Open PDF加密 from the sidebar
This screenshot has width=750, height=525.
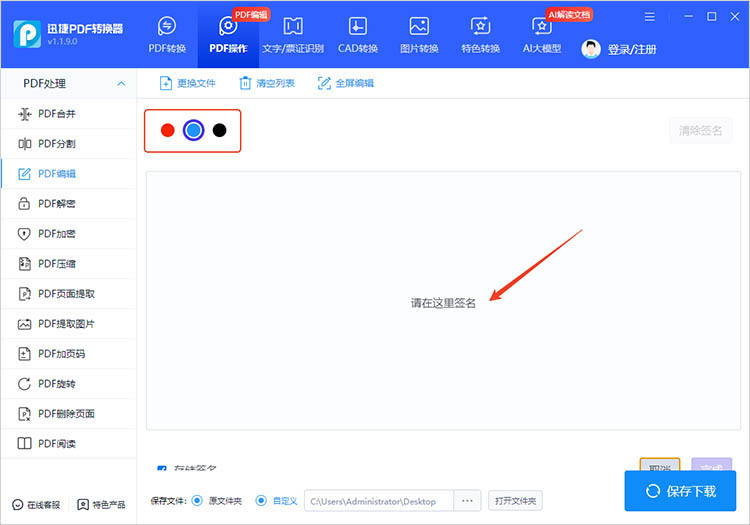68,234
